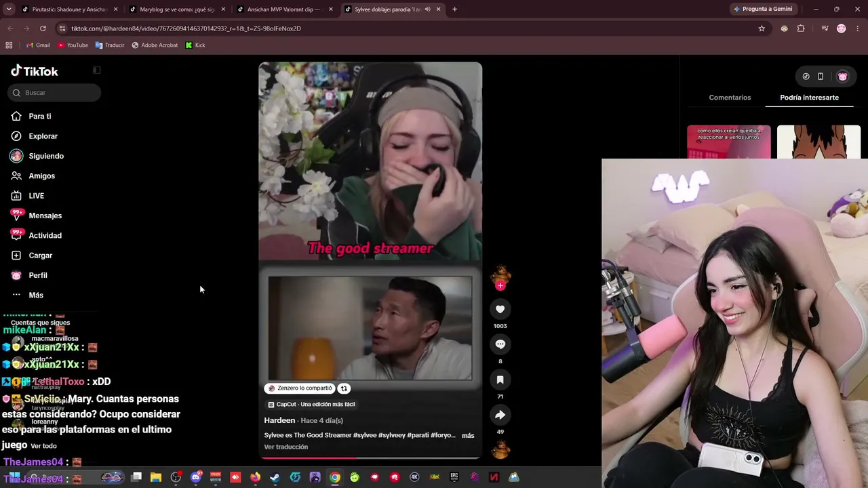Viewport: 868px width, 488px height.
Task: Bookmark this page with the star
Action: 762,28
